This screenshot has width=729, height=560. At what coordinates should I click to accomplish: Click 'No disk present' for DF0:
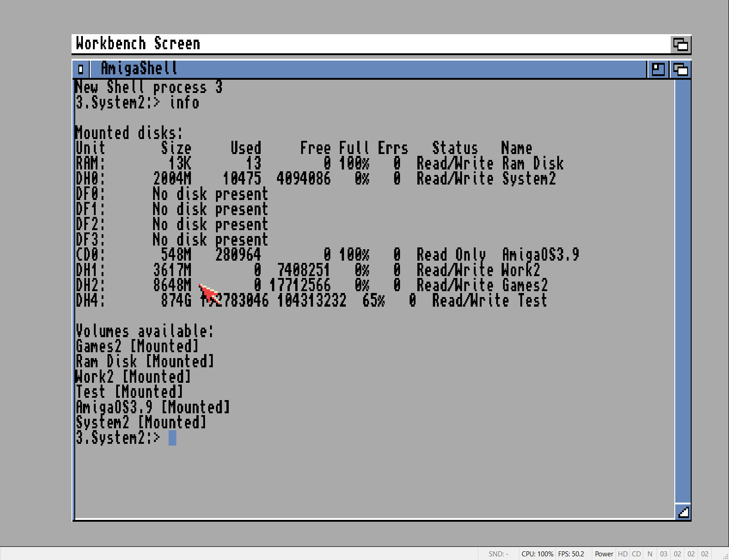(210, 194)
